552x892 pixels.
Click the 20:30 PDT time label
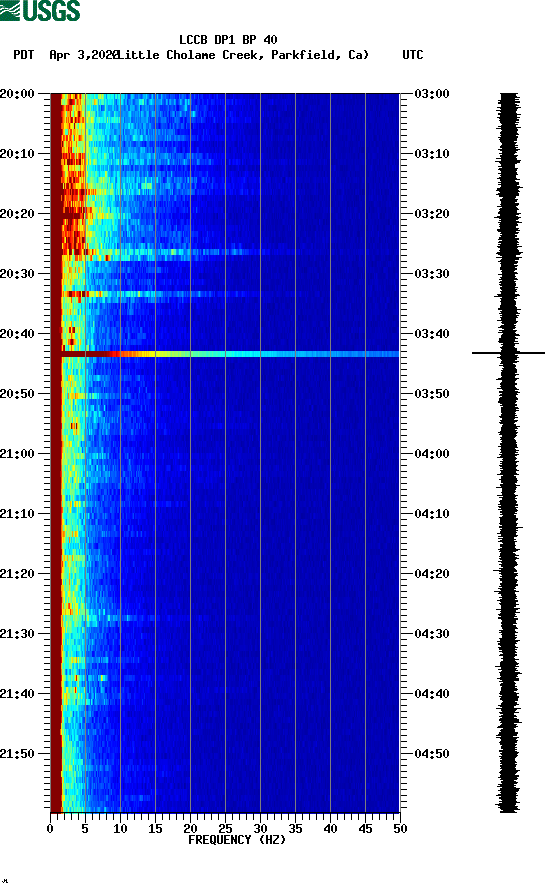18,274
